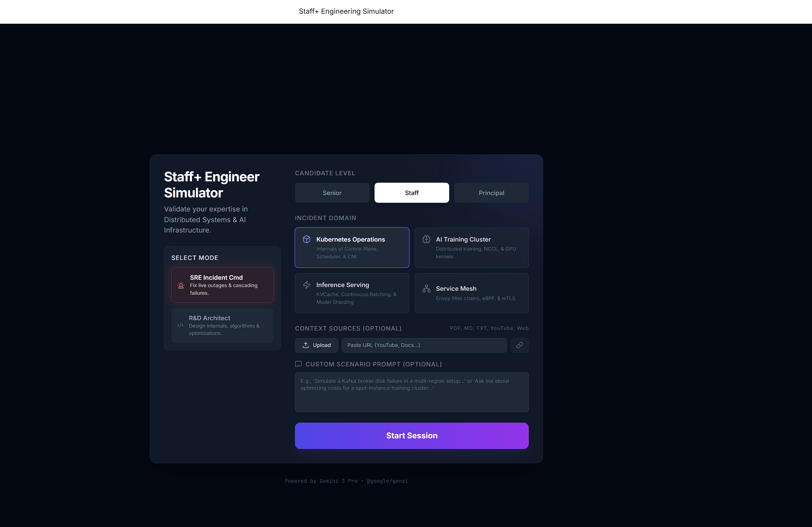Select the Service Mesh domain card
Screen dimensions: 812x527
coord(472,293)
